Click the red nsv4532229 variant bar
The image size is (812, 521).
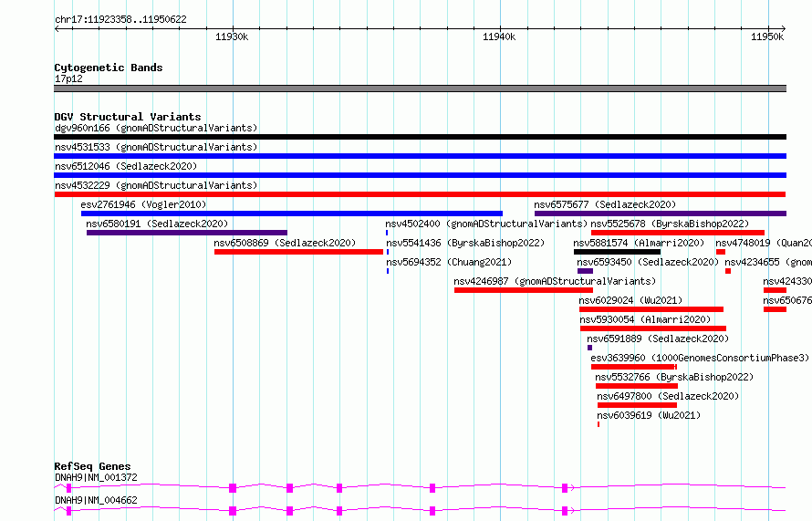click(420, 194)
